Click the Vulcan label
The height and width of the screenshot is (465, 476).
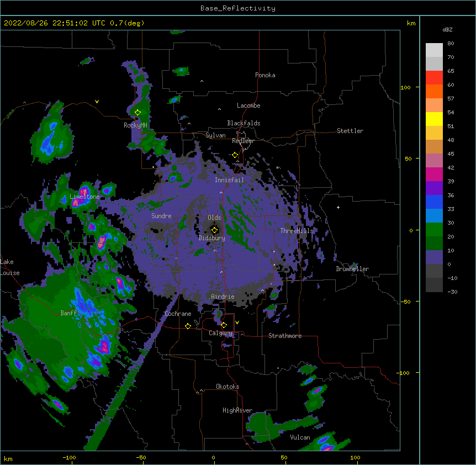point(300,437)
